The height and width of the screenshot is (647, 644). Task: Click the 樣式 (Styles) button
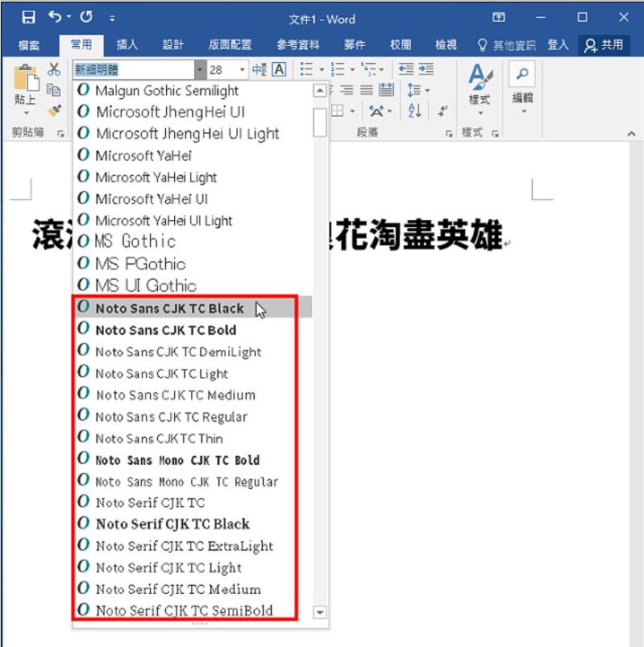click(480, 89)
